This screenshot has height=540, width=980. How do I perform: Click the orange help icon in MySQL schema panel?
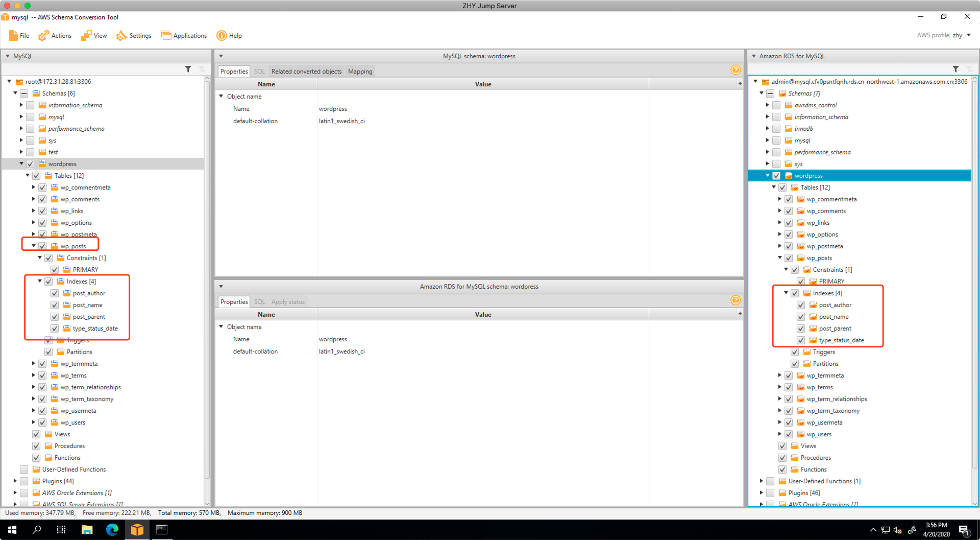point(736,70)
